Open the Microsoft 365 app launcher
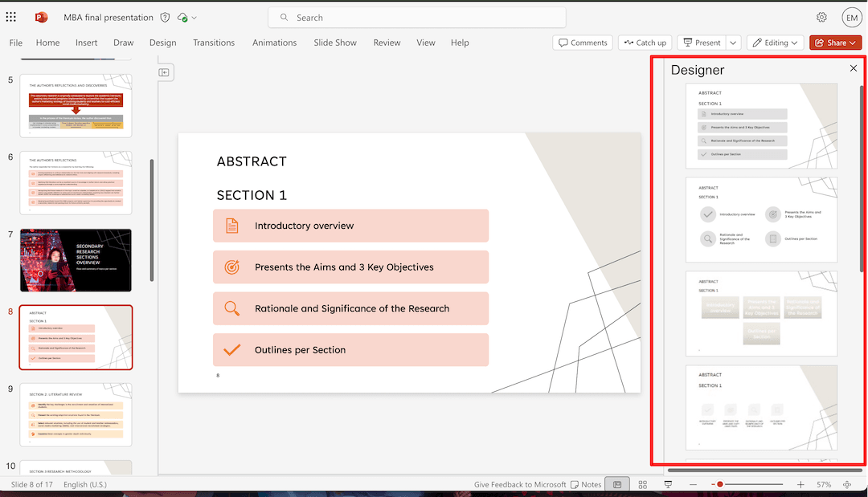868x497 pixels. (10, 17)
